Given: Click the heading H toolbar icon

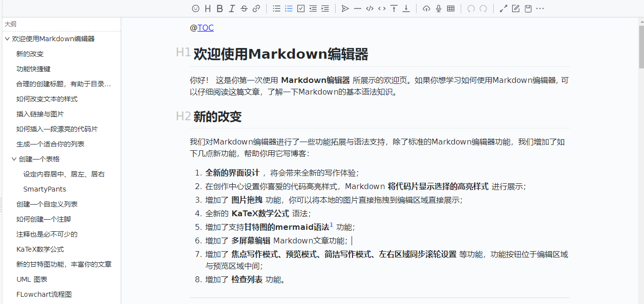Looking at the screenshot, I should pyautogui.click(x=208, y=8).
